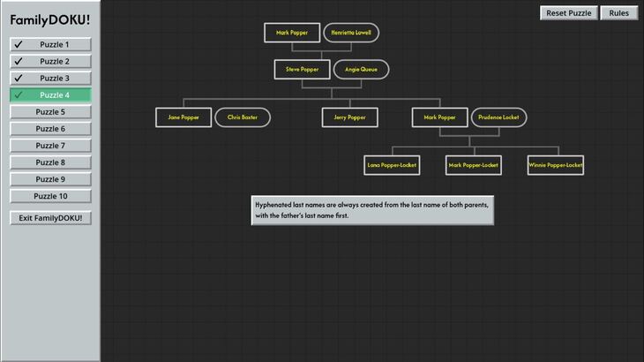Click the Reset Puzzle button
The width and height of the screenshot is (644, 362).
tap(569, 13)
